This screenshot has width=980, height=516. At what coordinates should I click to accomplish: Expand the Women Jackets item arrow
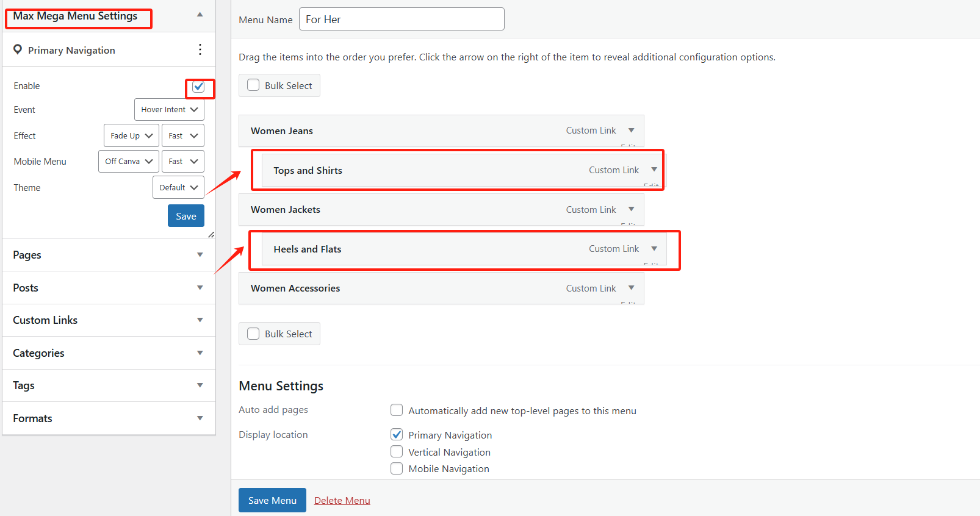631,209
